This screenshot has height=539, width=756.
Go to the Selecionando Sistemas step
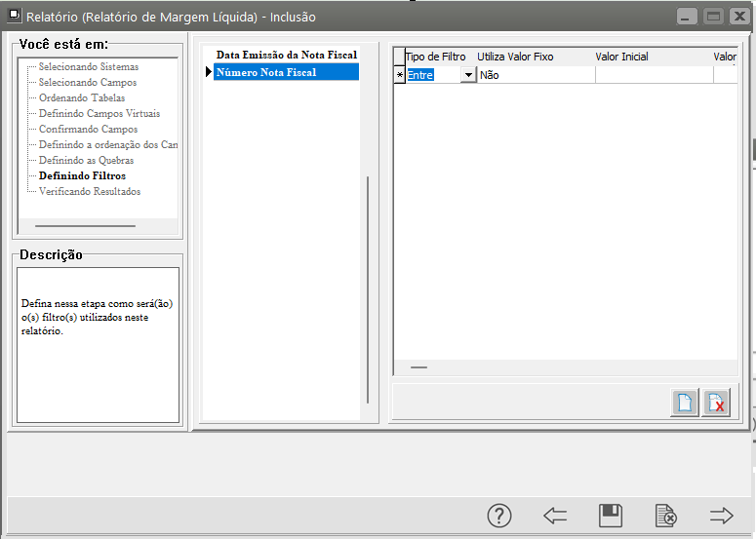pos(88,66)
